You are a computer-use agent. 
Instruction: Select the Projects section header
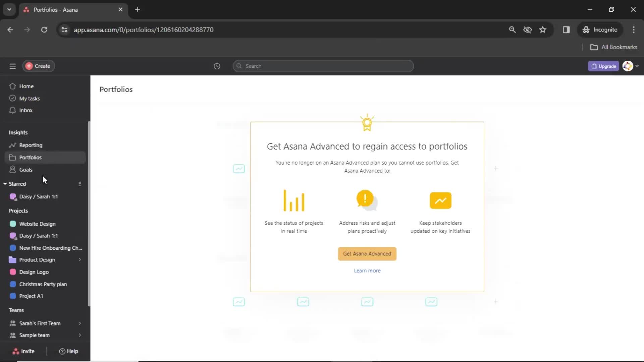point(18,210)
